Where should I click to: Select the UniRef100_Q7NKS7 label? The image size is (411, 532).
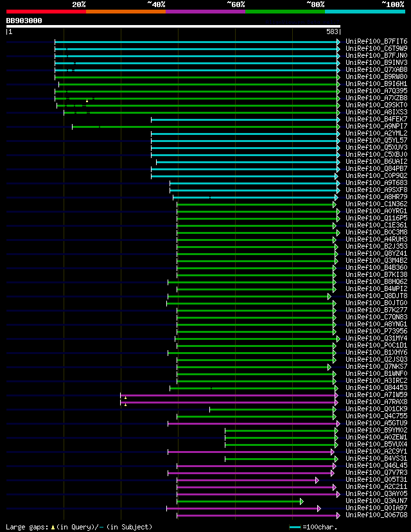376,367
